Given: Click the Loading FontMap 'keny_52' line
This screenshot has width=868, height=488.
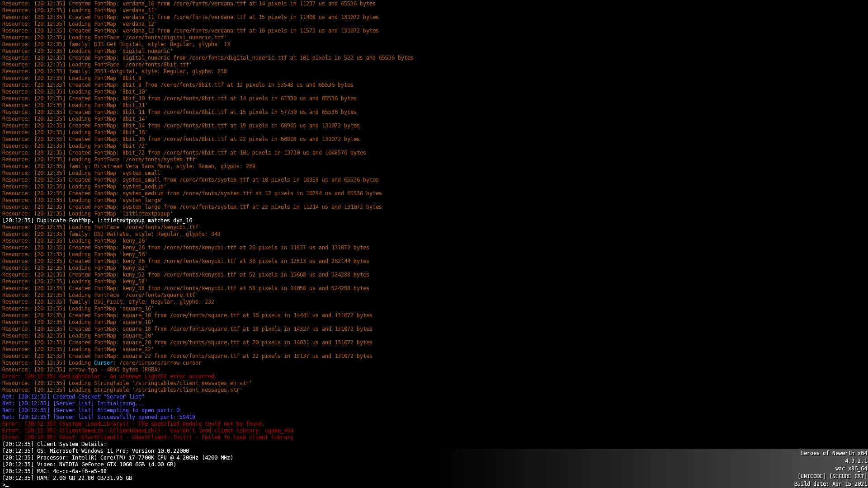Looking at the screenshot, I should coord(75,268).
